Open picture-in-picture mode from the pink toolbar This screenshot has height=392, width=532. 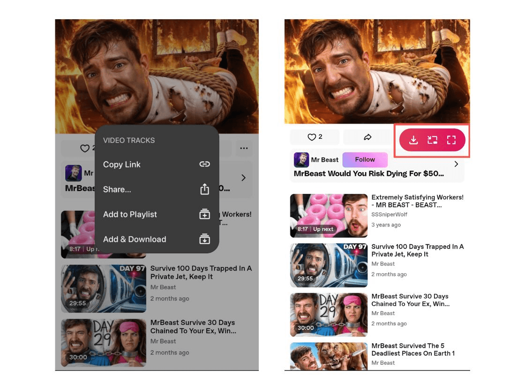(x=432, y=140)
